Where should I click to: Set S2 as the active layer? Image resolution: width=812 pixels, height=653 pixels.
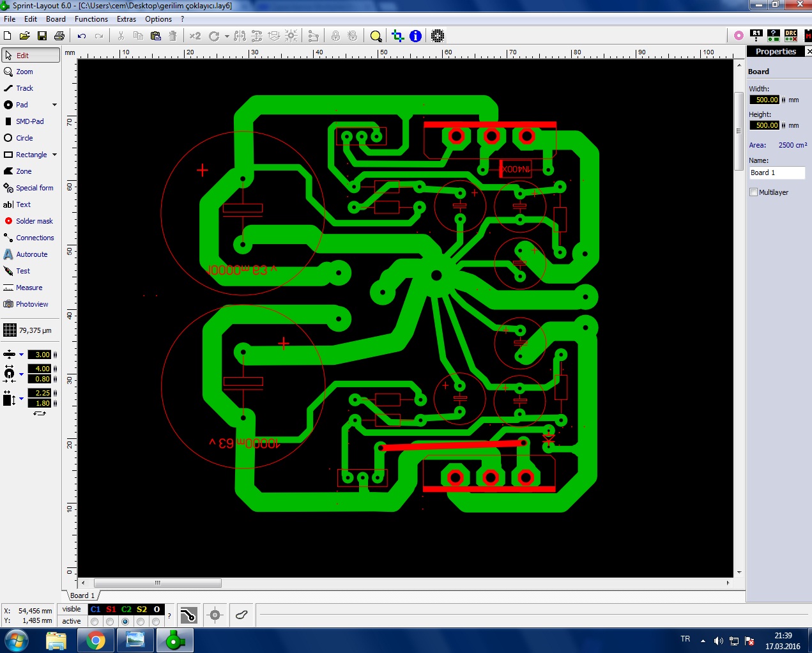(x=141, y=622)
